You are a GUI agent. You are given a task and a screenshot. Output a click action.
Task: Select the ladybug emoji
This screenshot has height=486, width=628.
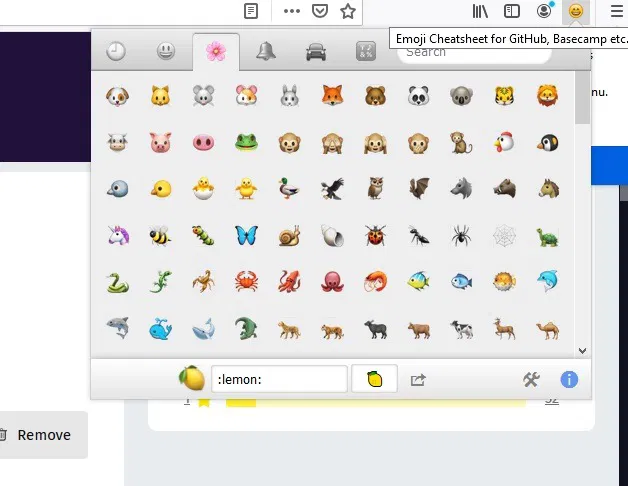tap(375, 235)
